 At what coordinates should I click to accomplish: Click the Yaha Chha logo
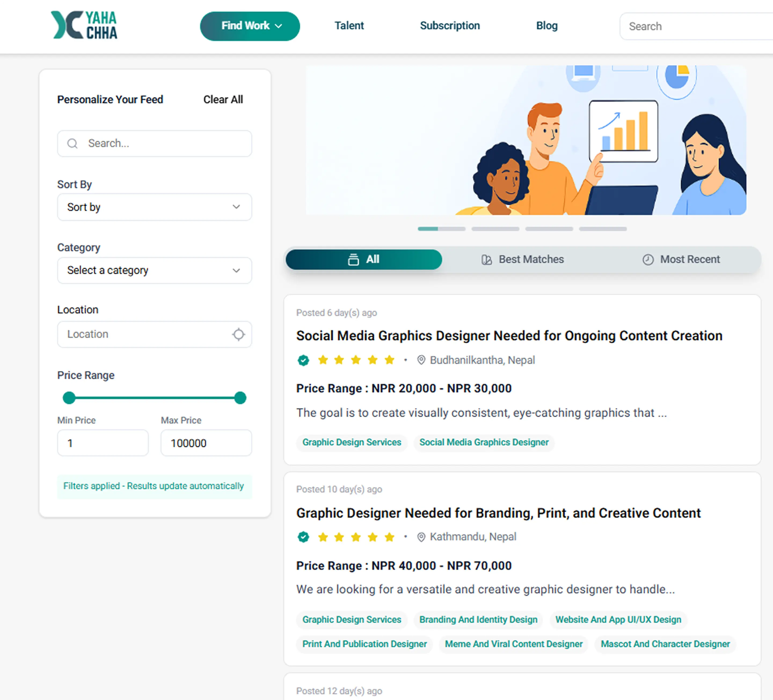[x=84, y=25]
